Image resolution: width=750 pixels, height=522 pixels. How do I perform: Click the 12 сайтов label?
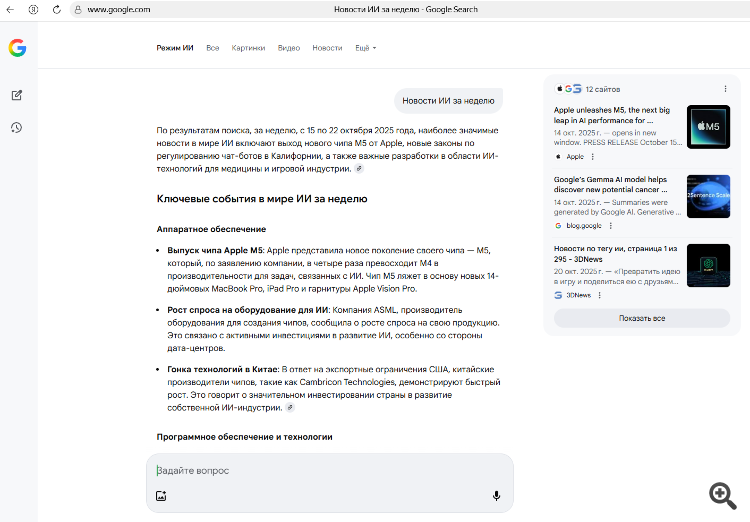click(x=603, y=89)
